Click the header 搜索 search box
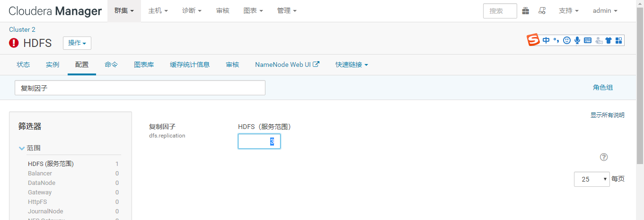Viewport: 644px width, 220px height. [500, 11]
